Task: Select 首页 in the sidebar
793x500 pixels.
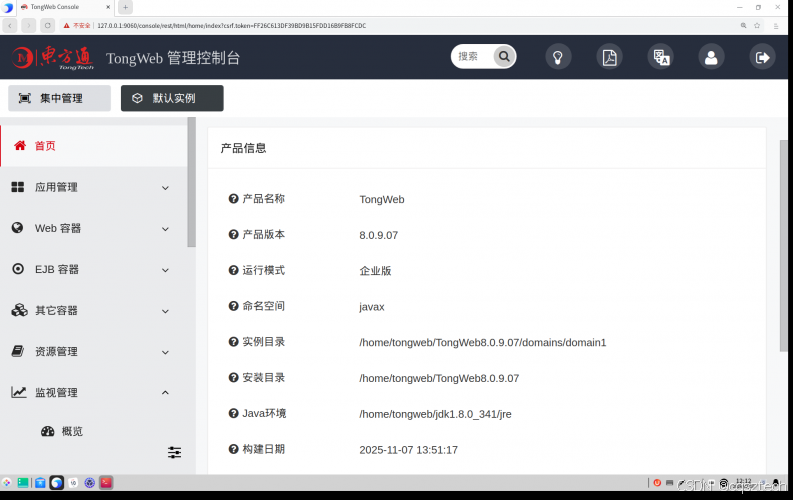Action: coord(94,146)
